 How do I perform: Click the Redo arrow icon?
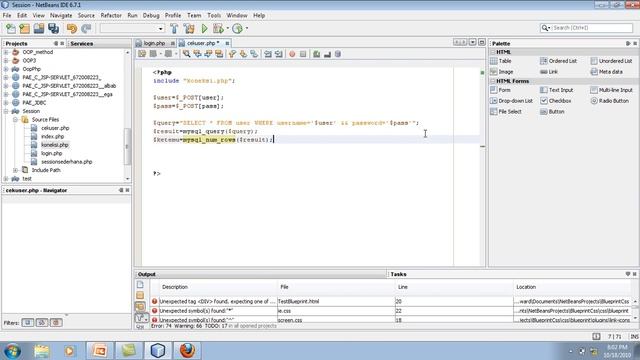[x=86, y=29]
